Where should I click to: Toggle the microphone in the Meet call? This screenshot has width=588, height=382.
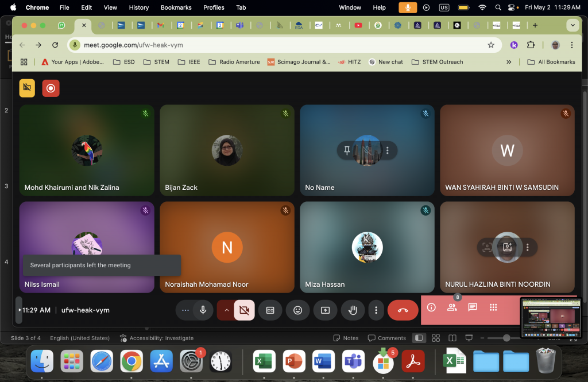203,310
